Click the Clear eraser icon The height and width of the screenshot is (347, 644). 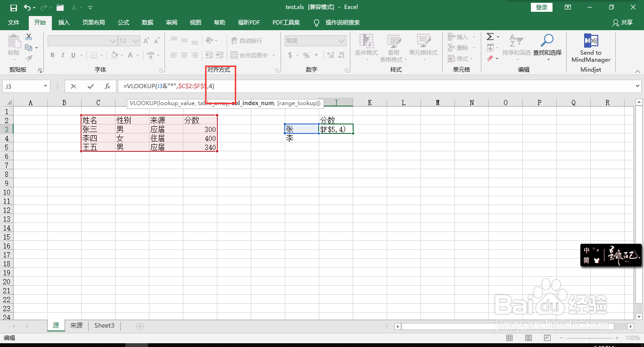490,58
